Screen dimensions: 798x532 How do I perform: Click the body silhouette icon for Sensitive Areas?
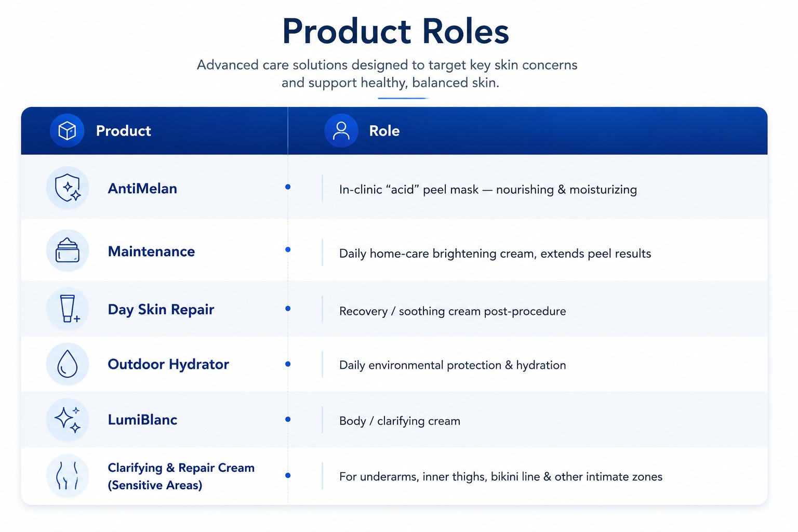[x=68, y=475]
